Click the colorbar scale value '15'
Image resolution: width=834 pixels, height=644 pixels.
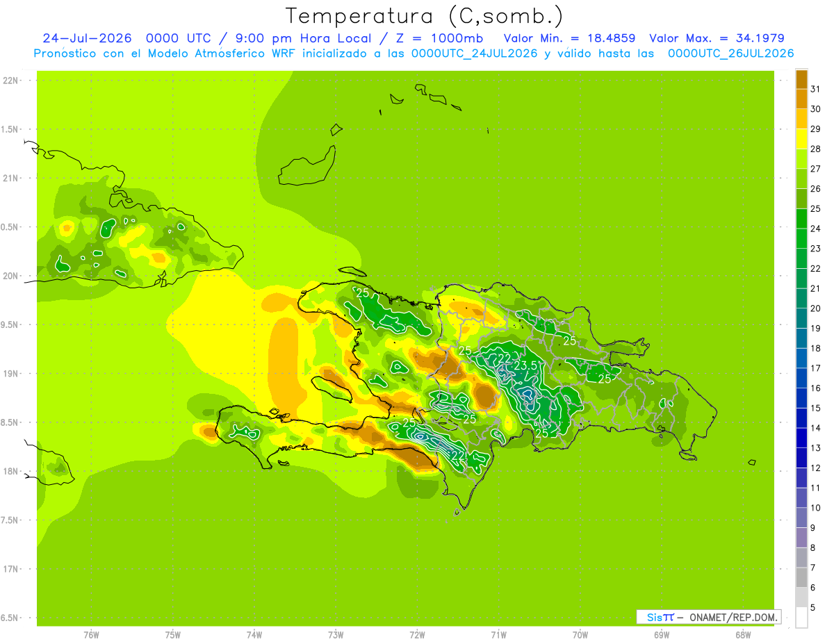[x=816, y=408]
